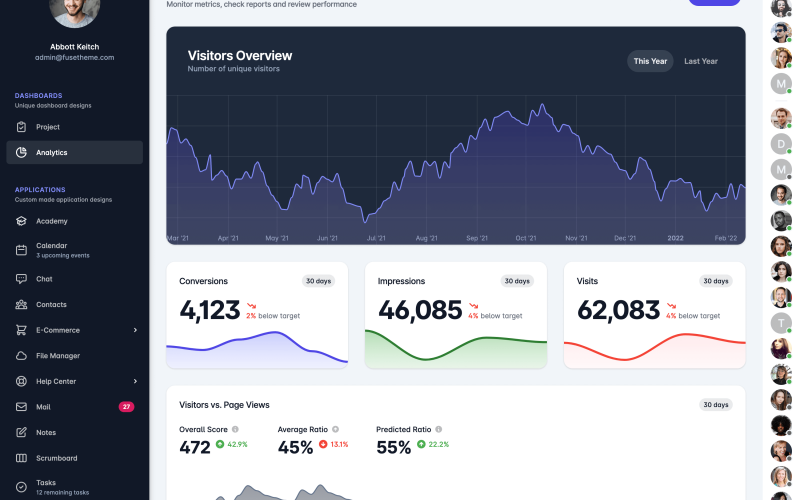
Task: Click the Mail unread badge showing 27
Action: point(127,407)
